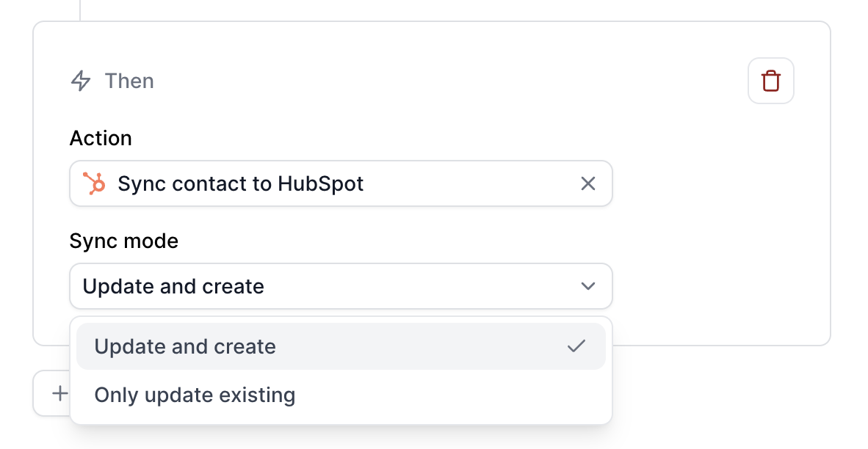Click the plus icon below the card
Screen dimensions: 868x449
click(59, 393)
